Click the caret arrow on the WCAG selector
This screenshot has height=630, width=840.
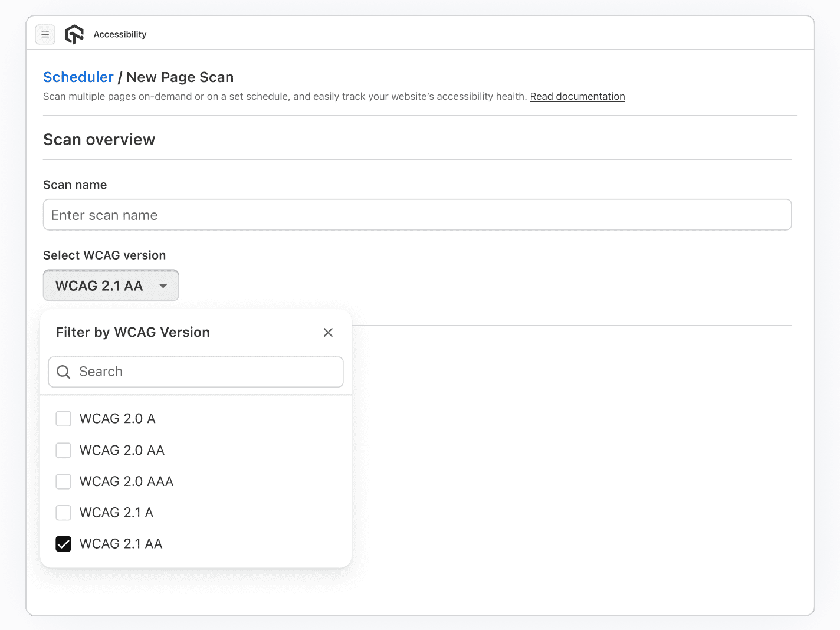163,286
